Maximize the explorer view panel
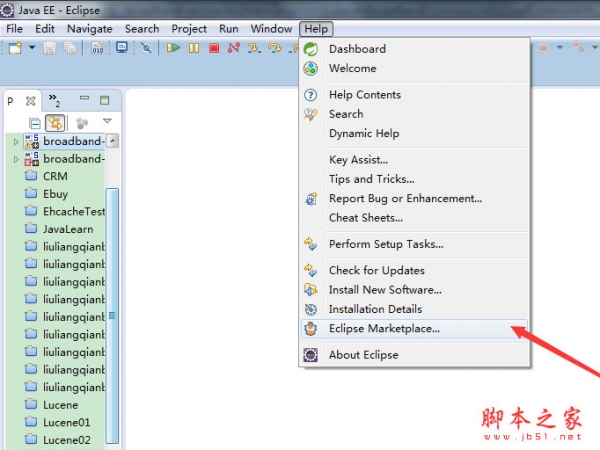The width and height of the screenshot is (600, 450). point(104,100)
